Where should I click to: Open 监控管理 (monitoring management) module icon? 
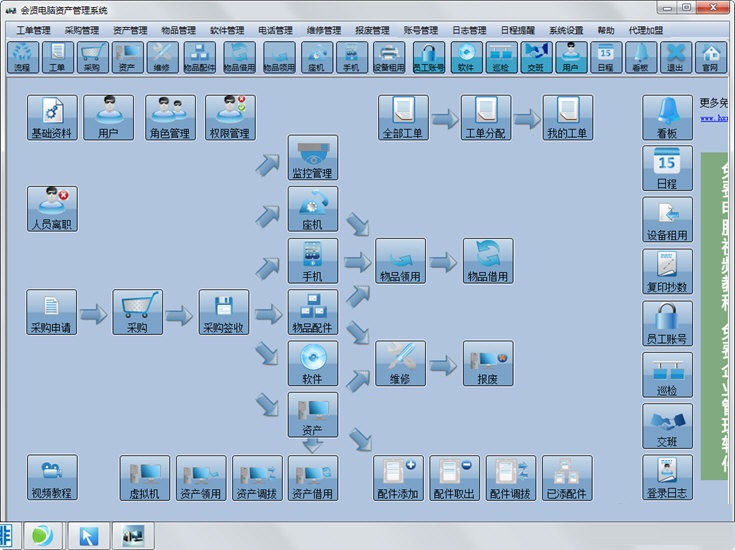(313, 157)
